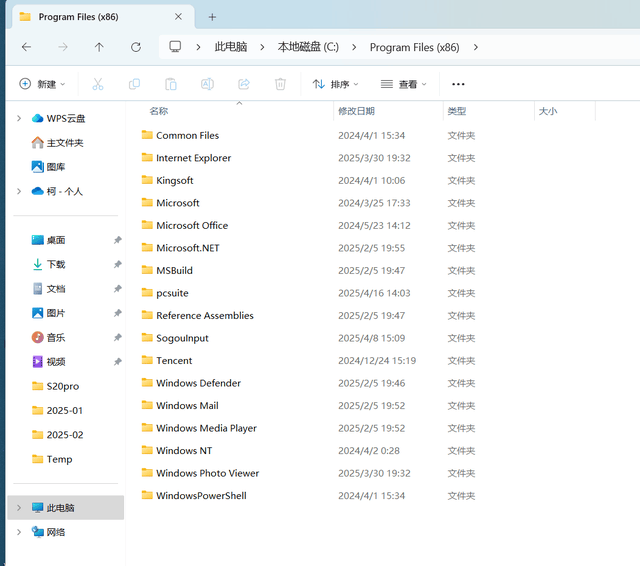
Task: Click chevron after Program Files (x86) breadcrumb
Action: (476, 47)
